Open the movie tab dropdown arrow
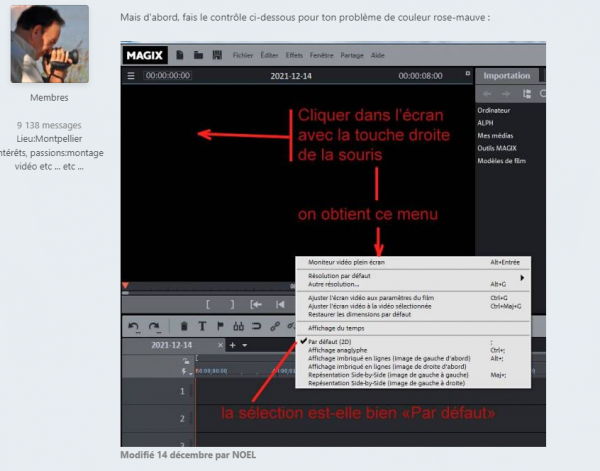 tap(245, 346)
